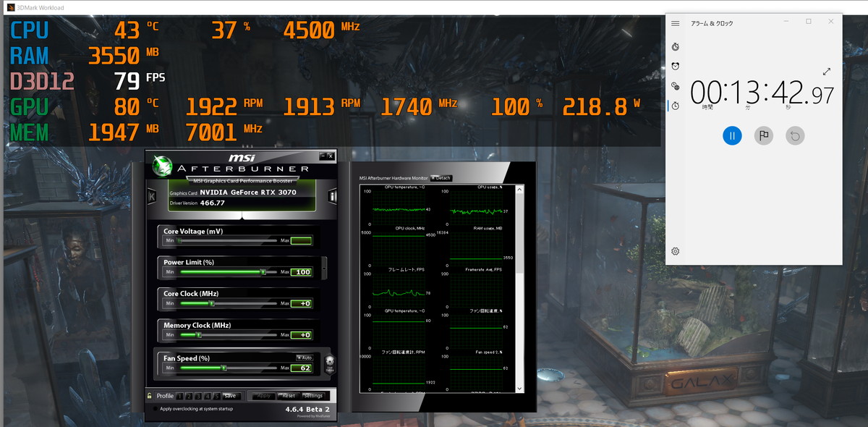
Task: Select profile slot 1
Action: (x=180, y=396)
